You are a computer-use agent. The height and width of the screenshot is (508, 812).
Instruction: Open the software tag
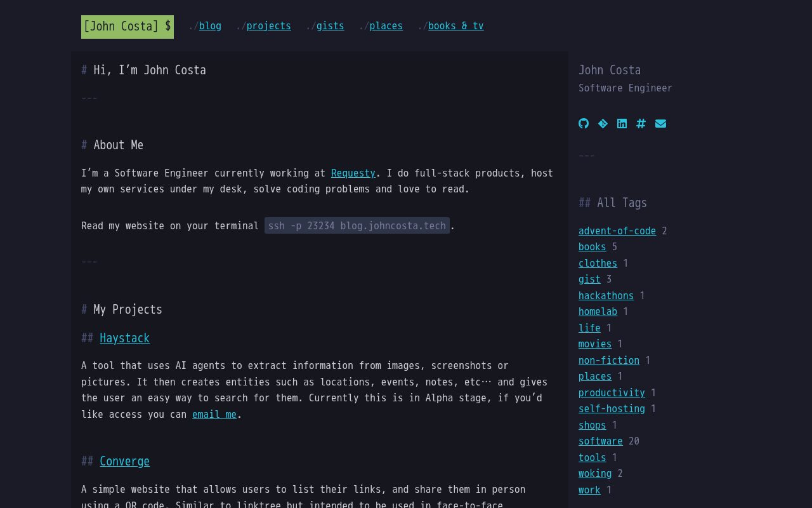pyautogui.click(x=600, y=441)
